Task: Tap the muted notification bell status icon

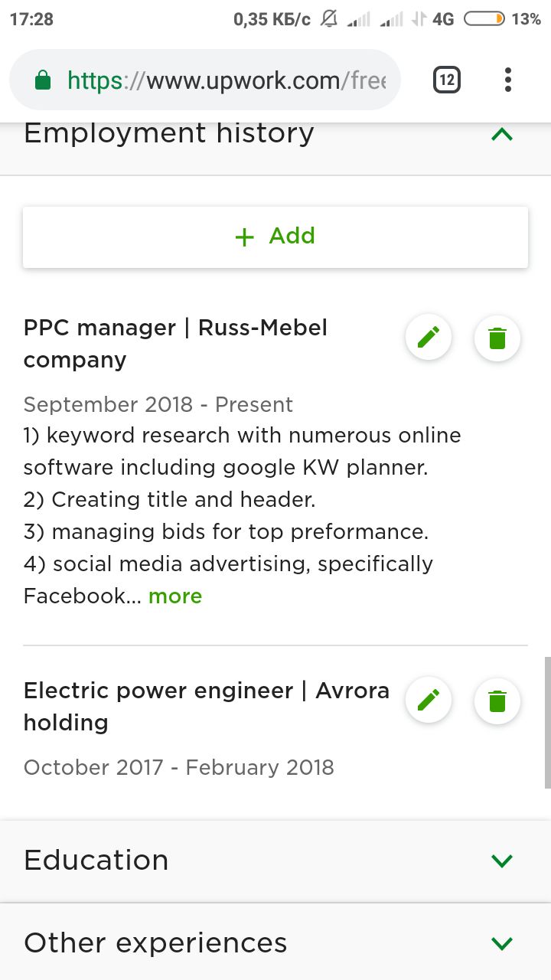Action: [329, 19]
